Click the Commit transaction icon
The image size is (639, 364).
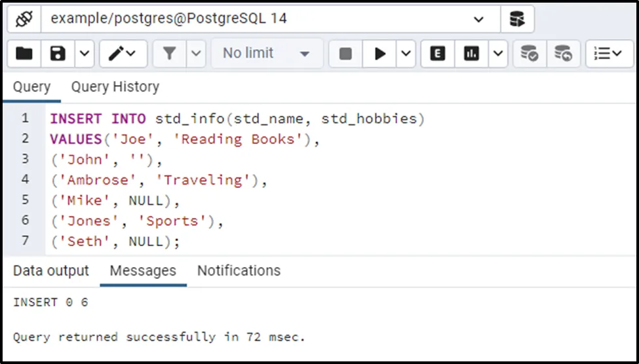[529, 54]
